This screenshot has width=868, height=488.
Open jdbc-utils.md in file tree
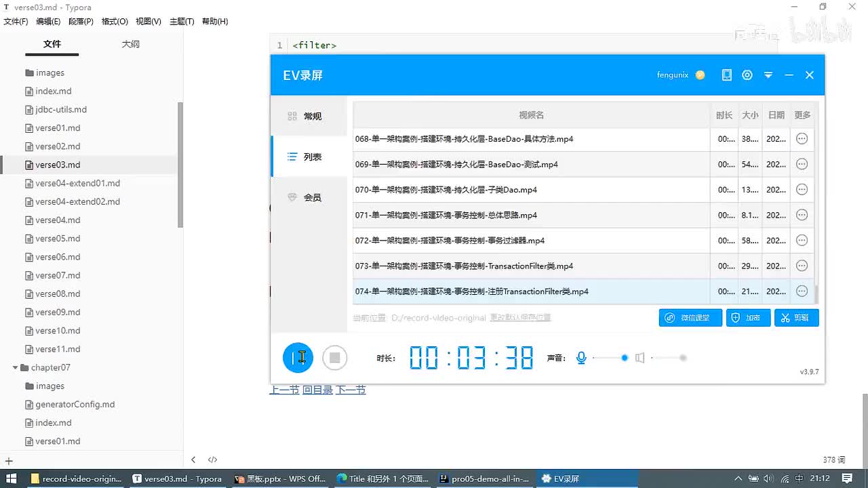click(x=61, y=109)
